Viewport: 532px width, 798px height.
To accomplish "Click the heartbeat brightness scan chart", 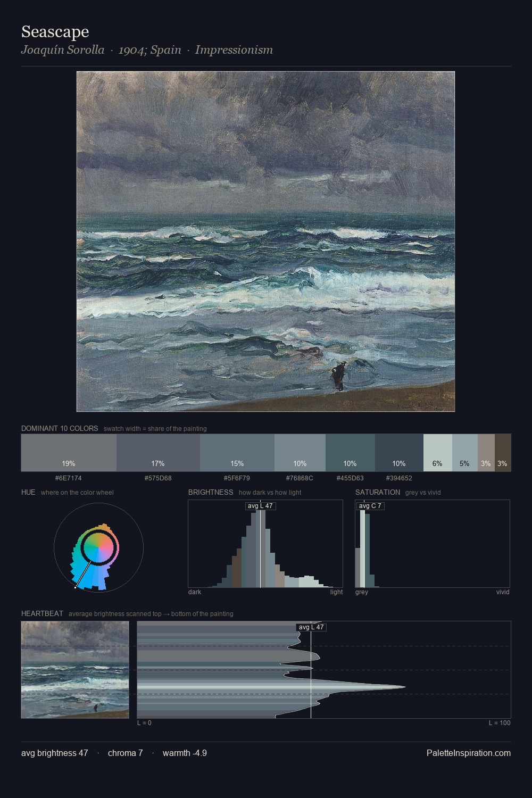I will [324, 670].
